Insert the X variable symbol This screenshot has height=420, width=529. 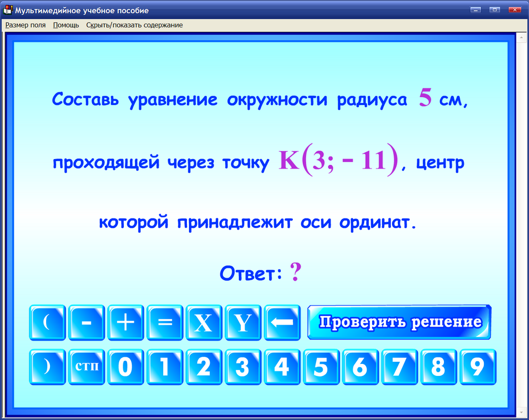pos(204,322)
